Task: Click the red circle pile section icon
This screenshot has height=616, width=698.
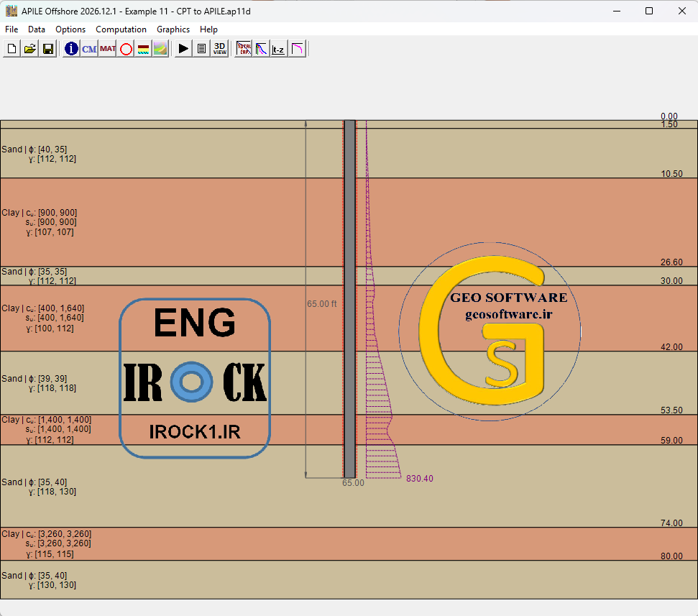Action: 126,48
